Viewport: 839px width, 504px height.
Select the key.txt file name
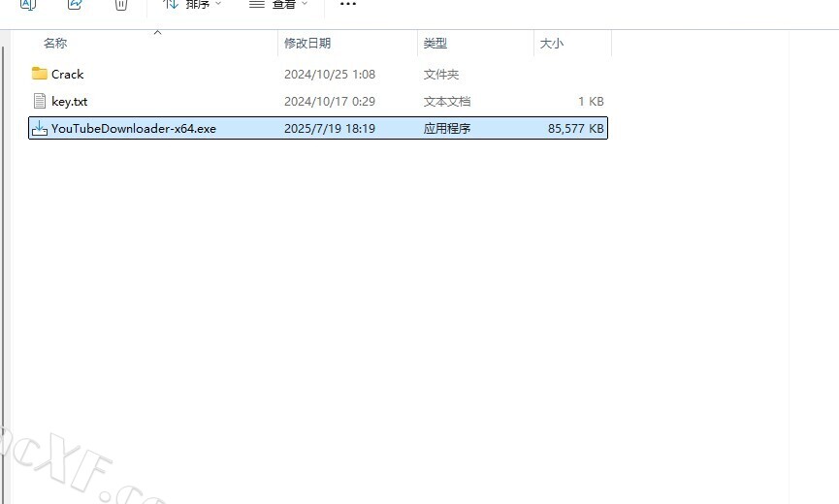70,102
